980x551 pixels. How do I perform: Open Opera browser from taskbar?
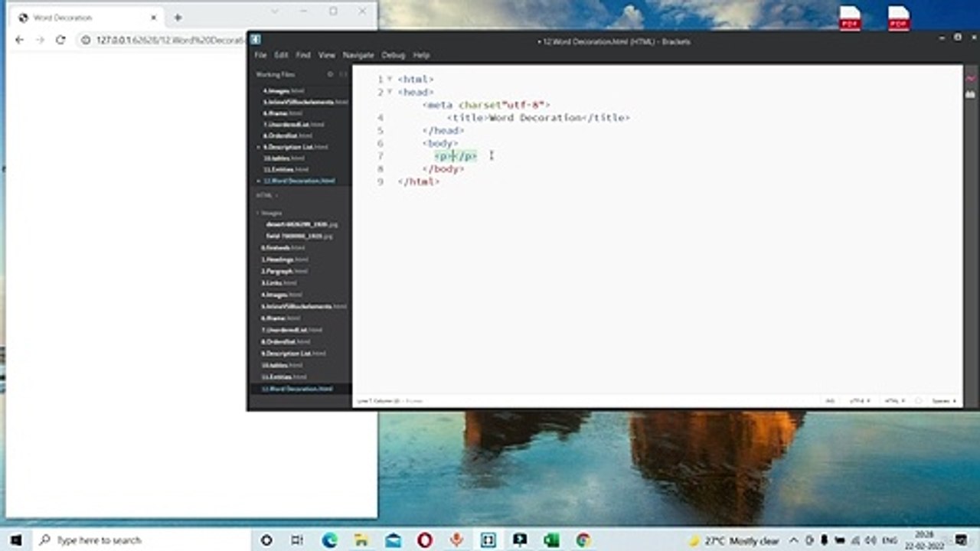425,540
